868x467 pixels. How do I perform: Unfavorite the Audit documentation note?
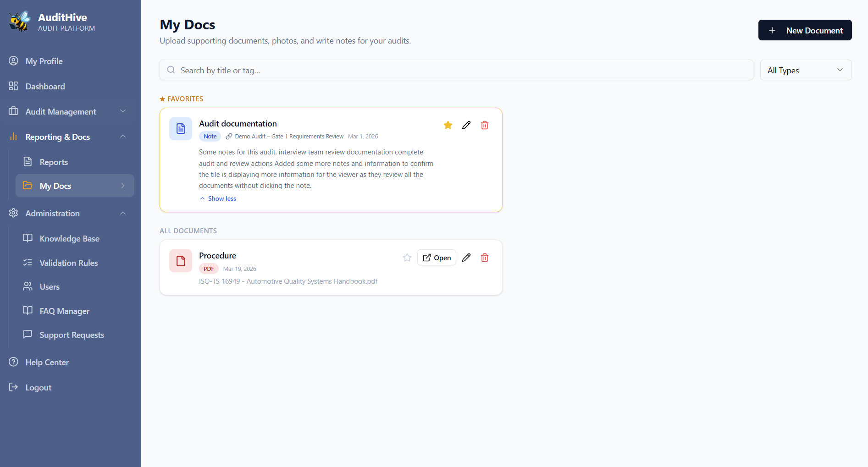click(x=448, y=125)
